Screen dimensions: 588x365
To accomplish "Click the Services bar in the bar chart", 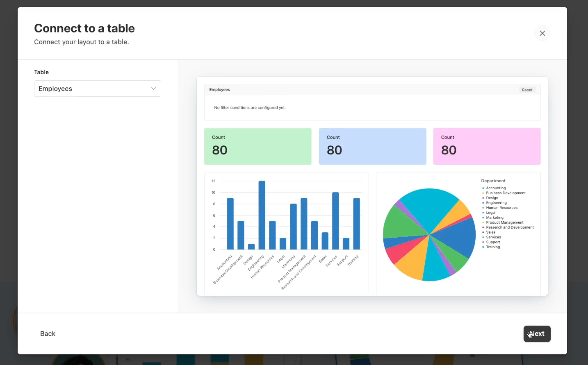I will (335, 221).
